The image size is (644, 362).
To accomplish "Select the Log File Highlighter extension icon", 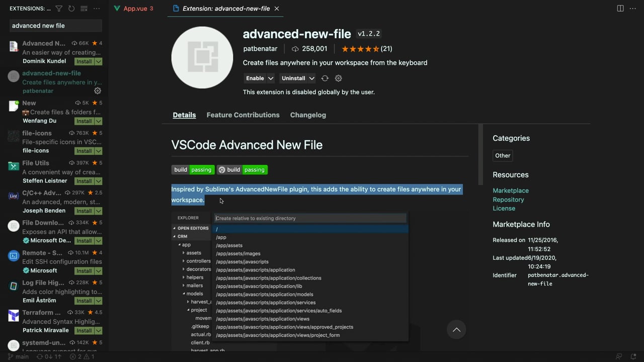I will [14, 286].
